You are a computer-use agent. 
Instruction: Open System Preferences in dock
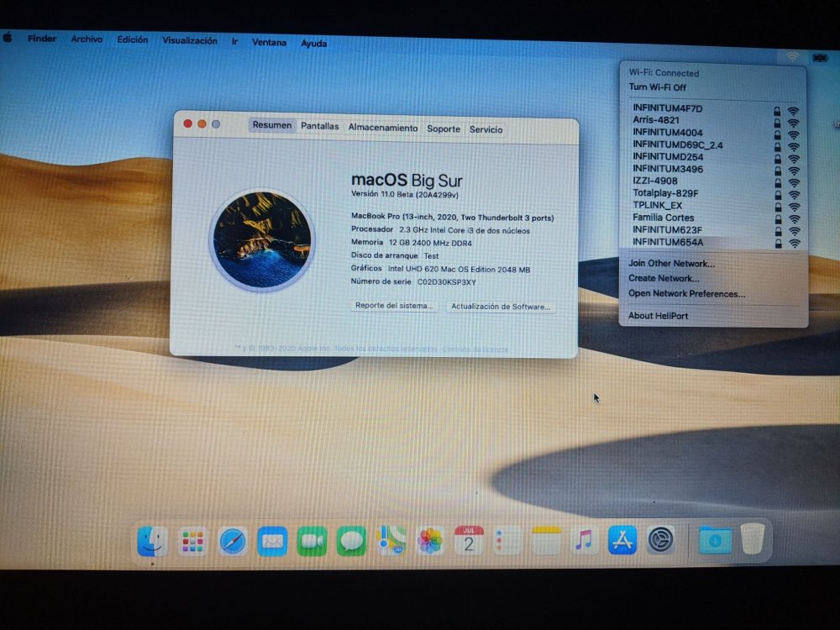pyautogui.click(x=661, y=540)
